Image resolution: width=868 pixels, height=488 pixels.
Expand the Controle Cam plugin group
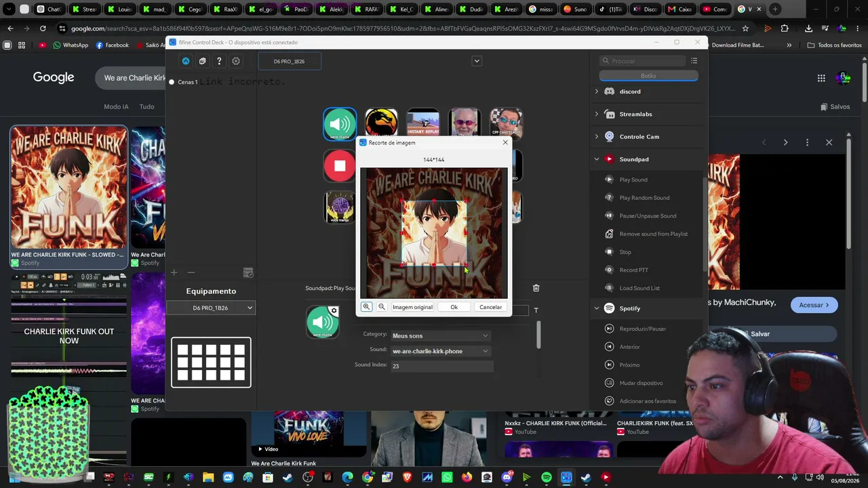pyautogui.click(x=597, y=136)
